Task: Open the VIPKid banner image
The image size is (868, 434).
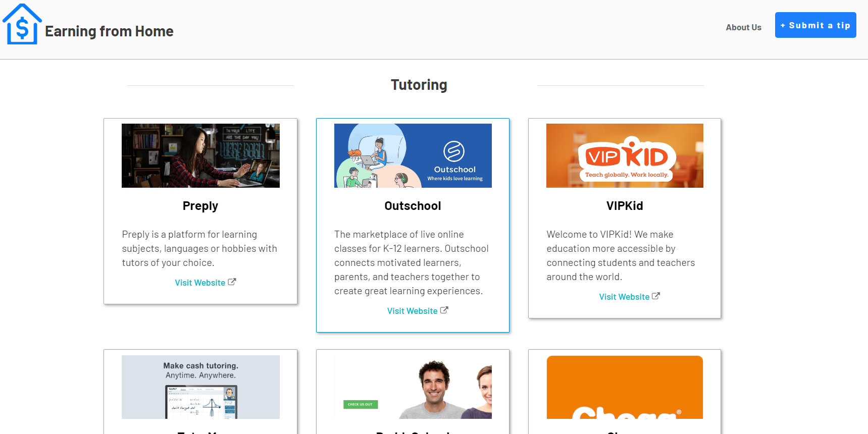Action: point(625,155)
